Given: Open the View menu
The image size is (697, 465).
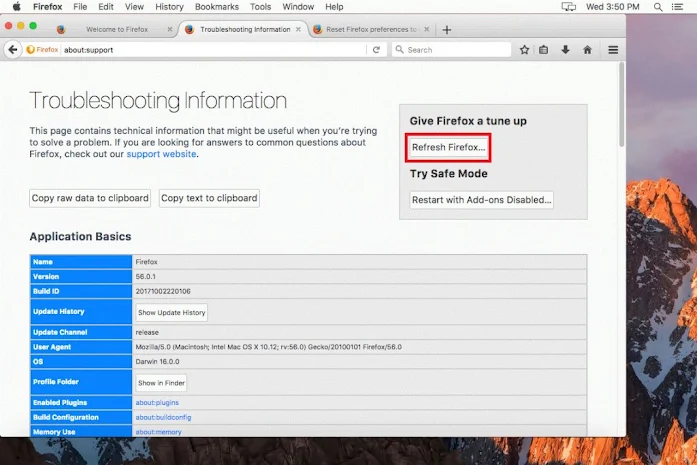Looking at the screenshot, I should (x=134, y=7).
